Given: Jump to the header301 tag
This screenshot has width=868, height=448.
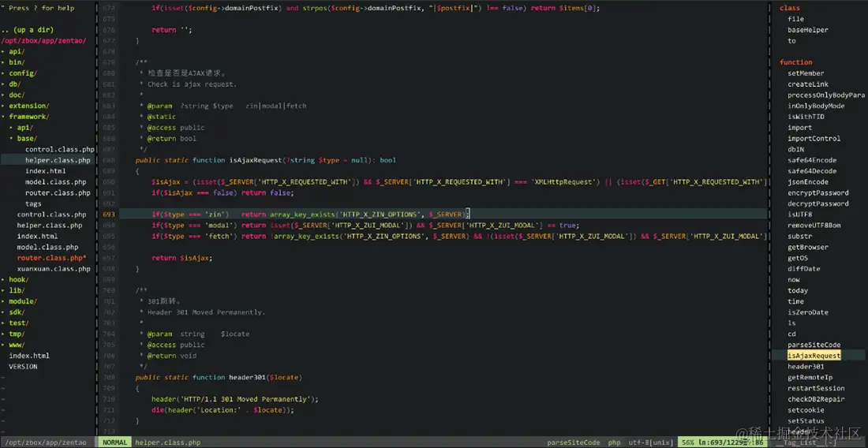Looking at the screenshot, I should click(x=806, y=367).
